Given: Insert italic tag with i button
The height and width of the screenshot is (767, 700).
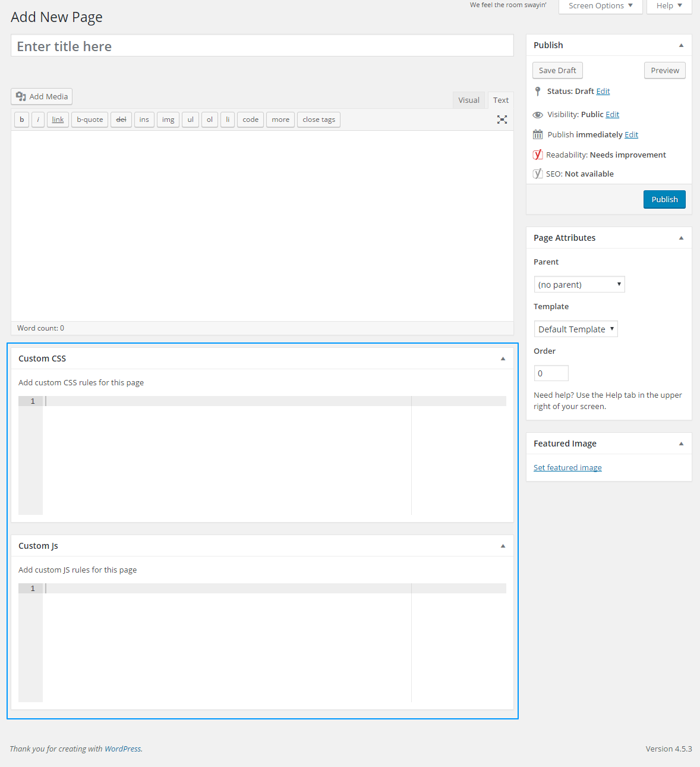Looking at the screenshot, I should 38,120.
